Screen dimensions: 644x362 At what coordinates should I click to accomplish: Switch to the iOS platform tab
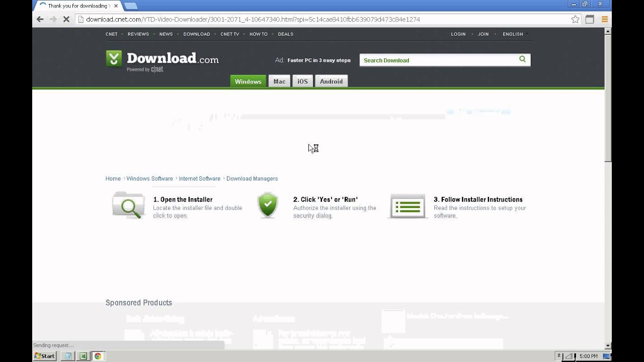(302, 81)
